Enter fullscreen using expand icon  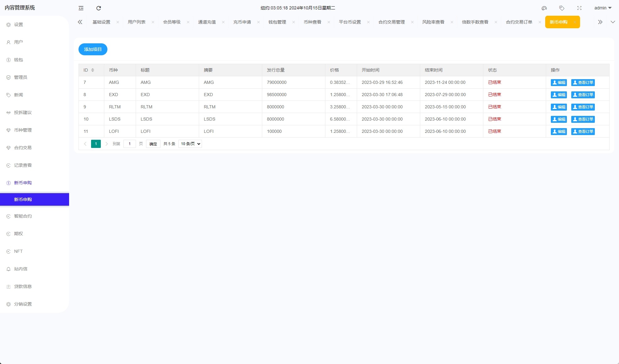(x=579, y=8)
